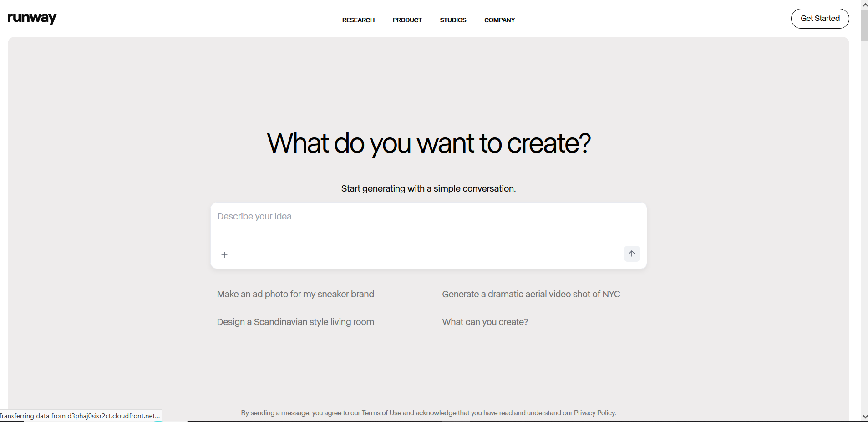Click the Get Started button
This screenshot has width=868, height=422.
point(820,19)
